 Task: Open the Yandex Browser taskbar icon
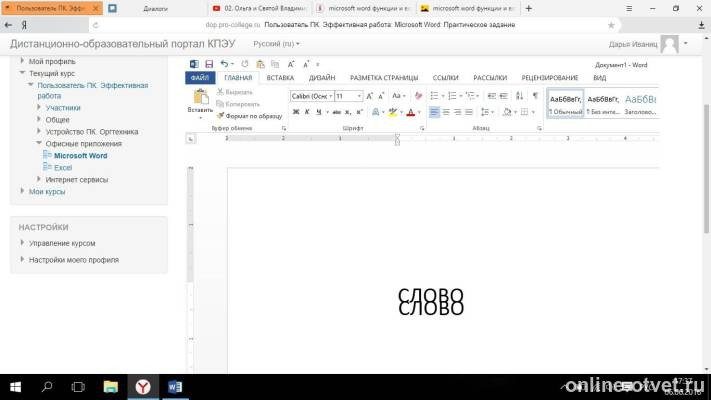[143, 387]
